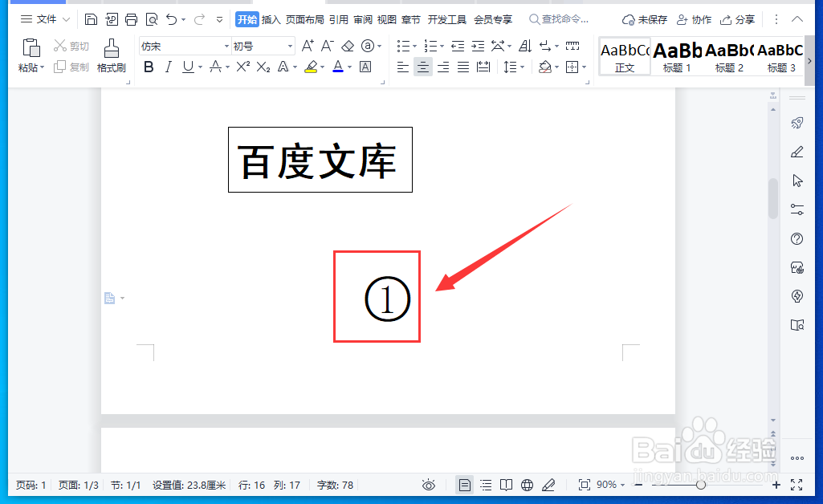Decrease font size with A- icon
Screen dimensions: 823x504
328,47
